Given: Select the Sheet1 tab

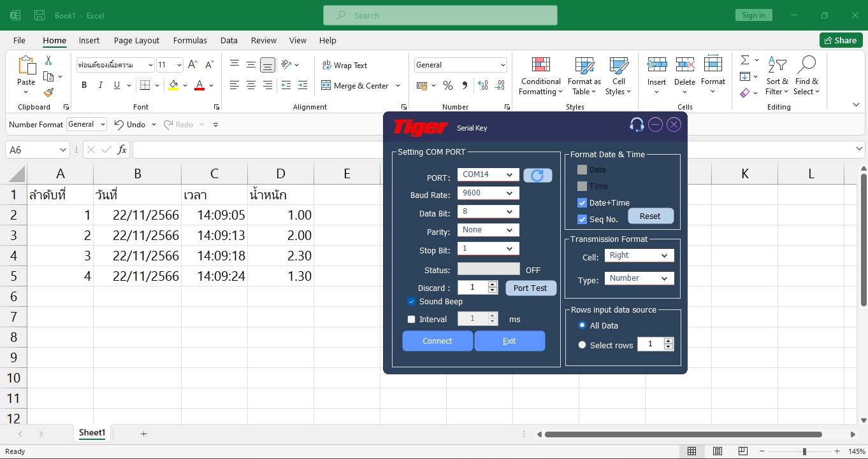Looking at the screenshot, I should pos(92,433).
